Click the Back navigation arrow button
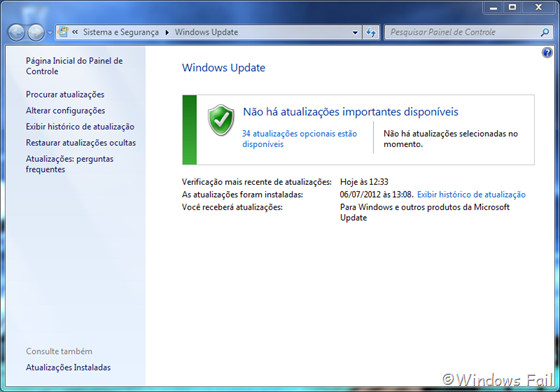Viewport: 560px width, 392px height. coord(16,32)
